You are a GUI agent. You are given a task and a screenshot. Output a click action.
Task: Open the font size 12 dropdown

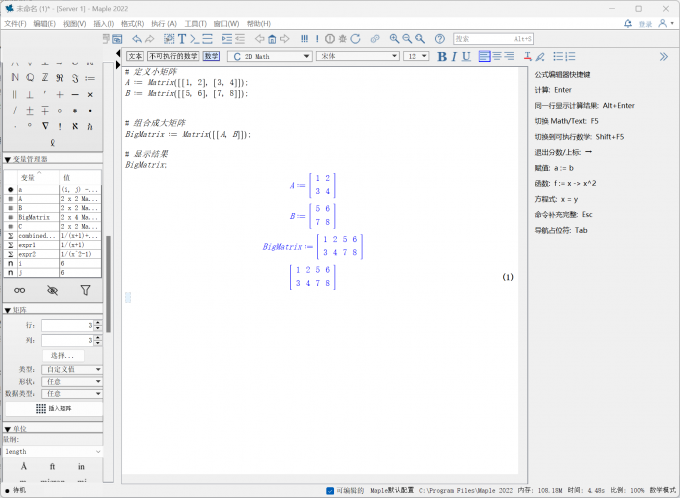416,56
